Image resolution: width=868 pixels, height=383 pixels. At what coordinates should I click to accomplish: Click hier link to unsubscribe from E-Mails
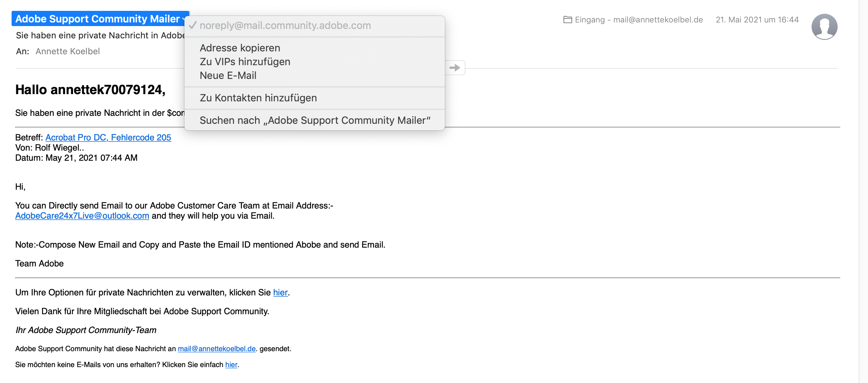(x=231, y=365)
